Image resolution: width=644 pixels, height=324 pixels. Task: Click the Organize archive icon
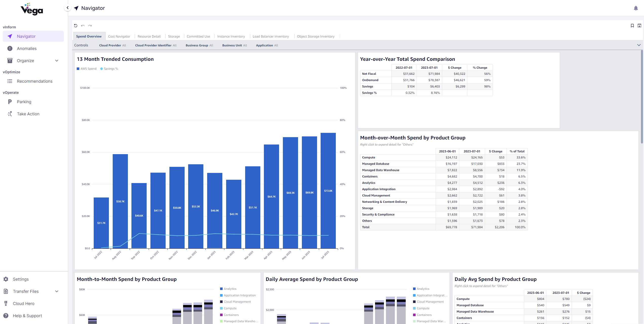click(x=10, y=61)
